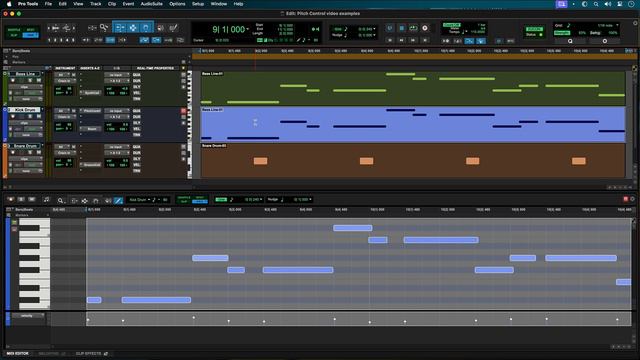Click the red indicator on Kick Drum row
The image size is (640, 360).
click(183, 111)
